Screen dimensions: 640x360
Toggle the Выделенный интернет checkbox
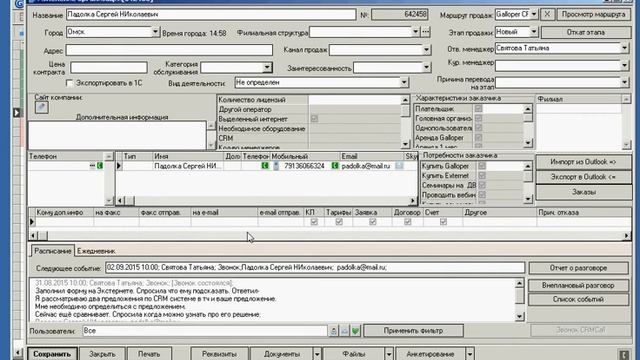click(314, 119)
